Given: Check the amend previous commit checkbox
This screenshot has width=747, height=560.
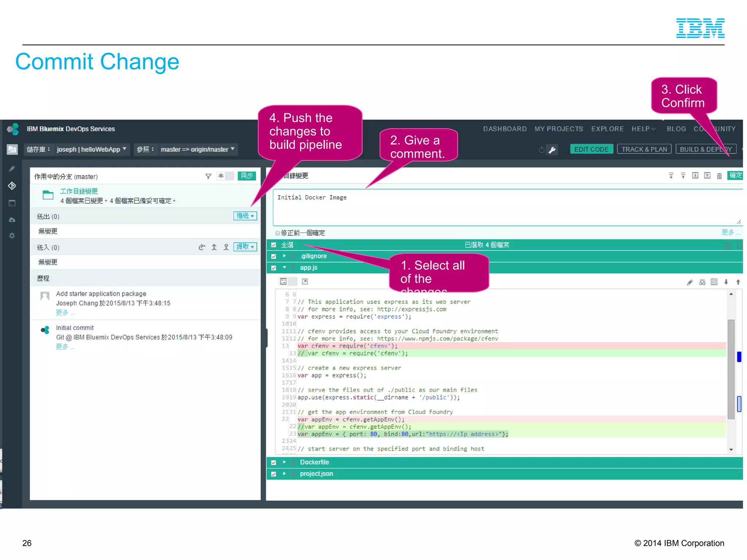Looking at the screenshot, I should tap(278, 233).
